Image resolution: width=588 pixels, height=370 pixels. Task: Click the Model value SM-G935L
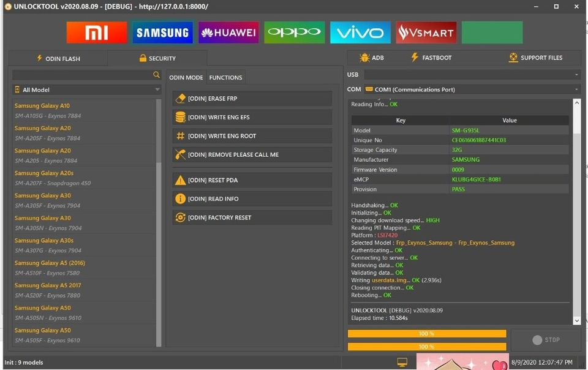coord(466,130)
